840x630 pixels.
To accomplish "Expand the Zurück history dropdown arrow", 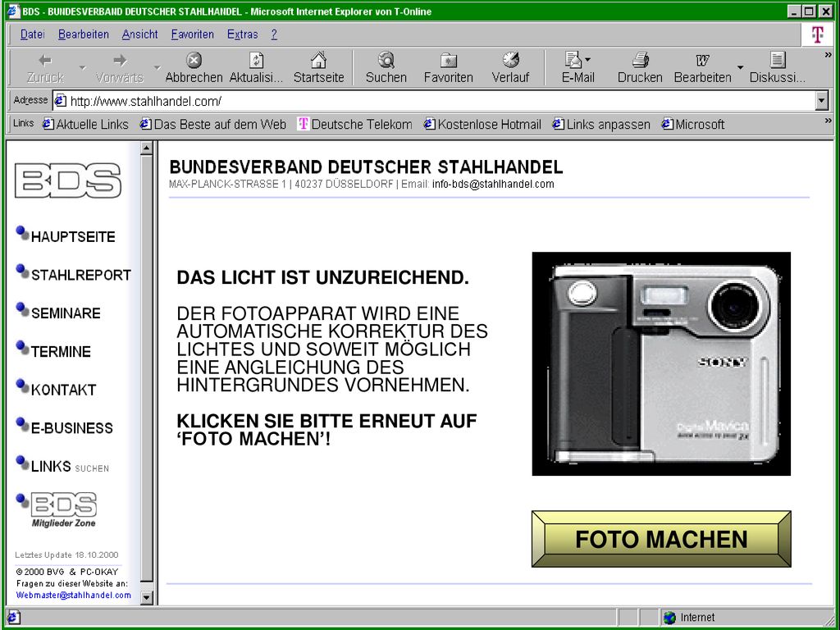I will tap(83, 68).
